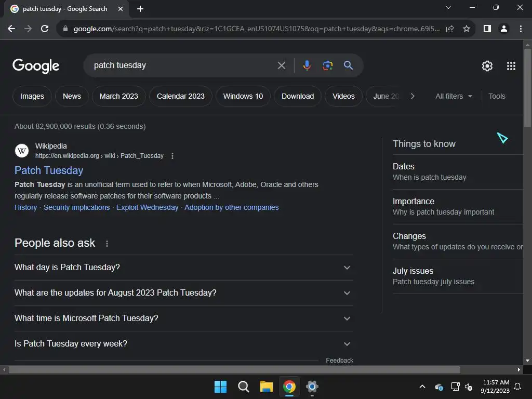This screenshot has width=532, height=399.
Task: Open File Explorer from taskbar
Action: [x=267, y=387]
